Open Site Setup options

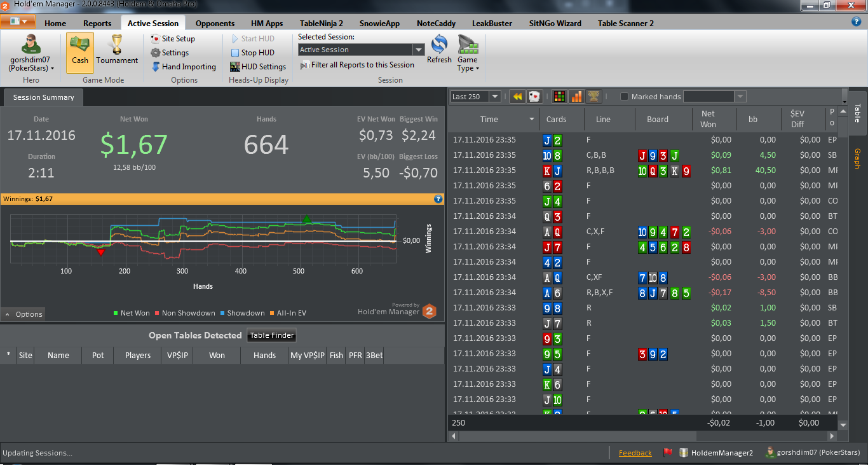173,39
